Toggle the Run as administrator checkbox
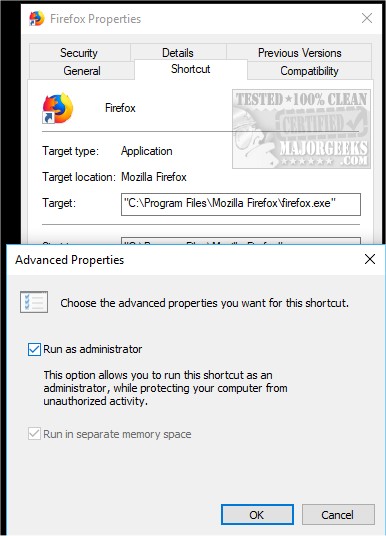 point(35,349)
